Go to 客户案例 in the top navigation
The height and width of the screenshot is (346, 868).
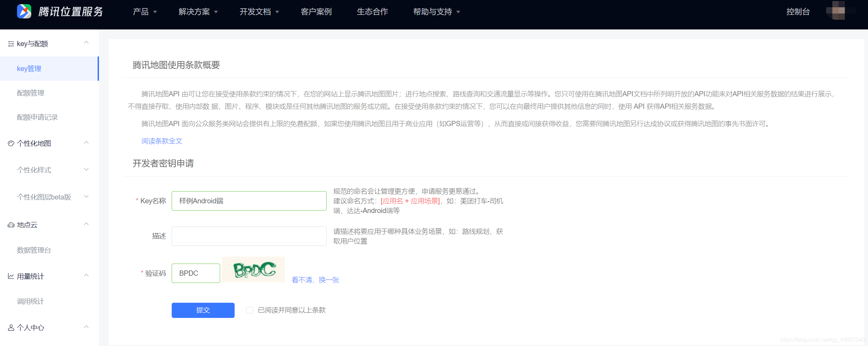316,12
